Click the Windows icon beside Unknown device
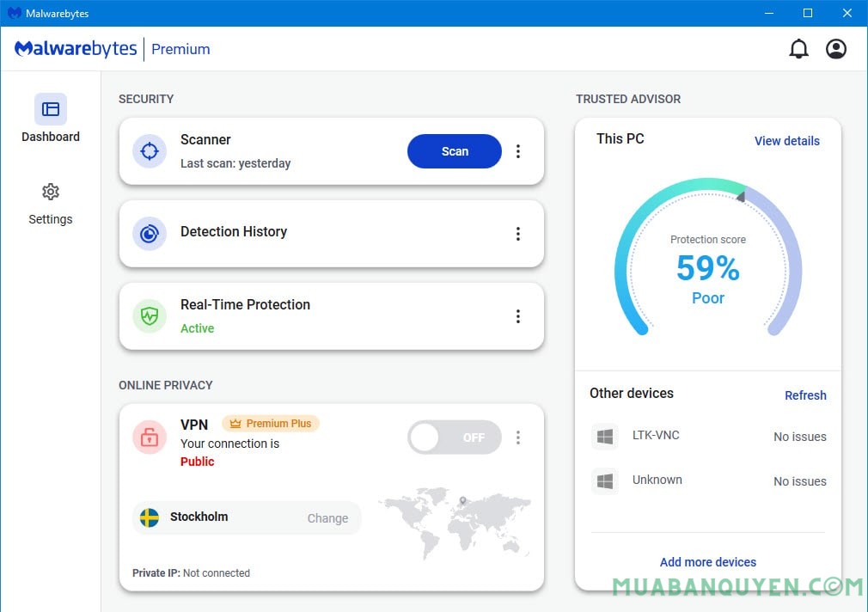The width and height of the screenshot is (868, 612). 605,480
